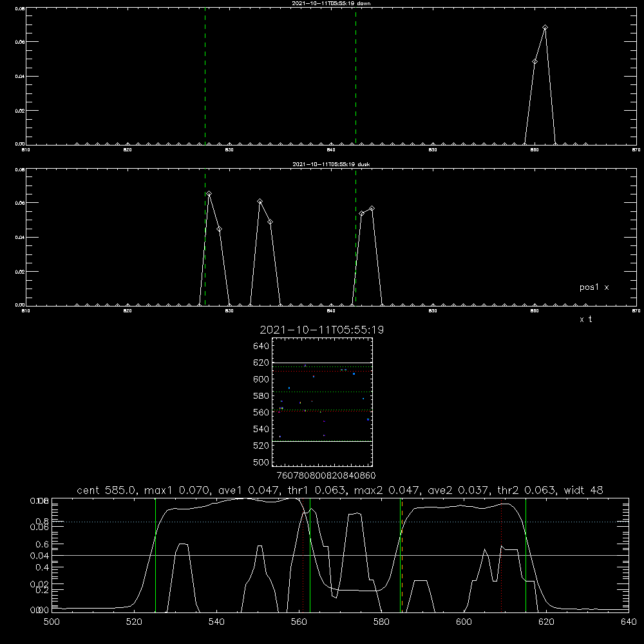Click the 600 label on bottom x-axis
This screenshot has width=644, height=644.
point(464,622)
